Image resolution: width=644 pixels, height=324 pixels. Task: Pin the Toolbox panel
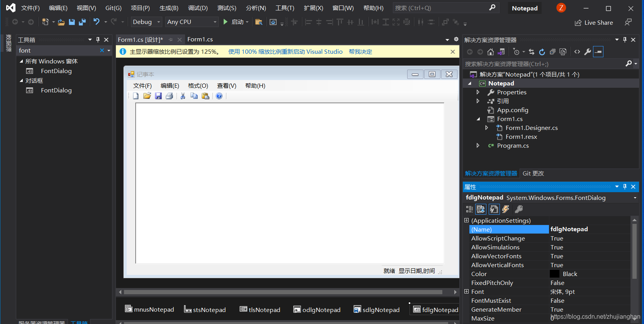98,39
